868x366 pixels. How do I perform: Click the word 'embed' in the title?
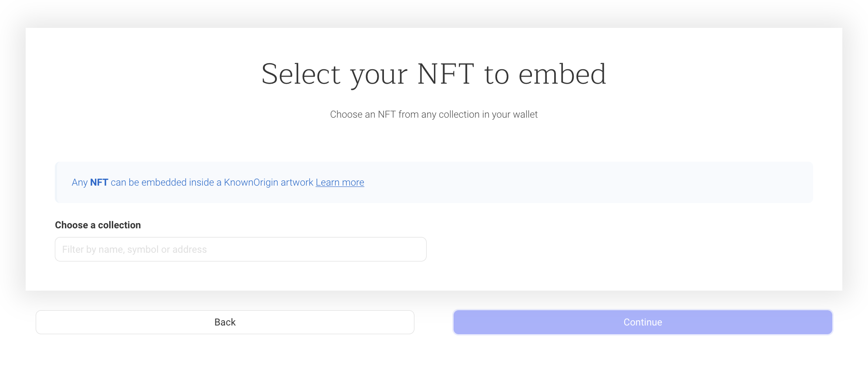click(x=562, y=74)
